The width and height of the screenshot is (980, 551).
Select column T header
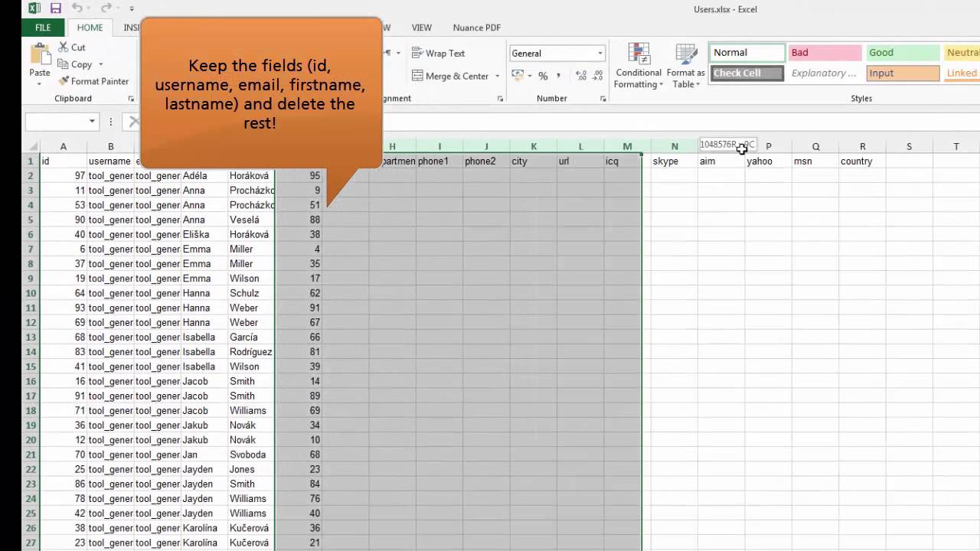(956, 146)
